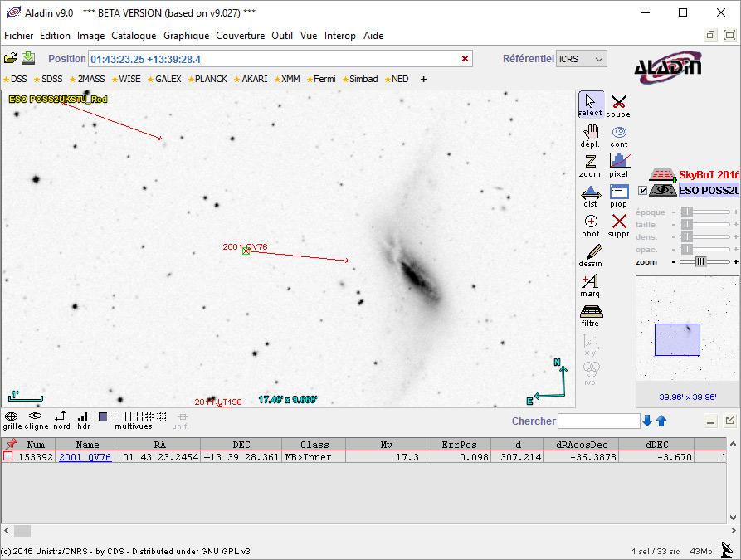Viewport: 741px width, 560px height.
Task: Open the 2001 QV76 link in table
Action: [85, 457]
